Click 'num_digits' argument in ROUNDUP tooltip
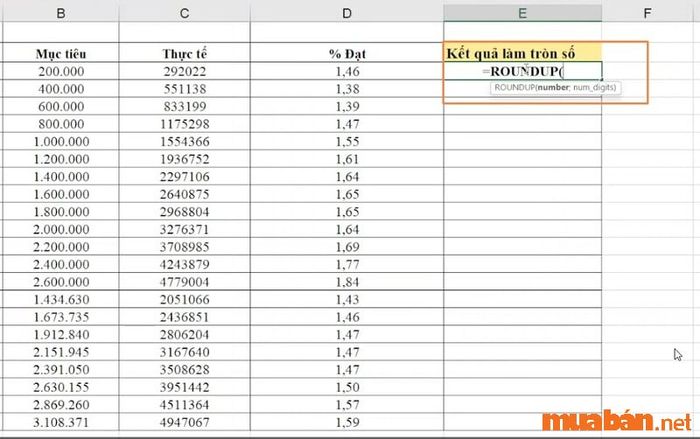The width and height of the screenshot is (700, 439). click(x=594, y=88)
